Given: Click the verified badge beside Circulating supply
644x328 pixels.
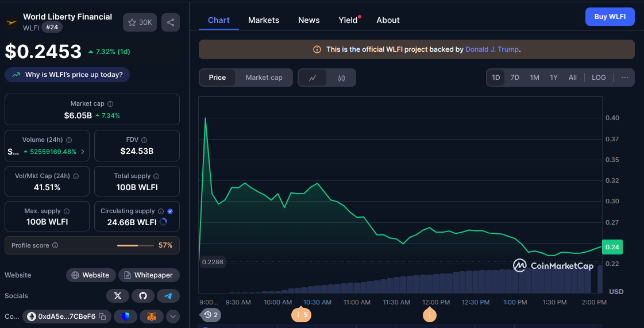Looking at the screenshot, I should click(170, 211).
